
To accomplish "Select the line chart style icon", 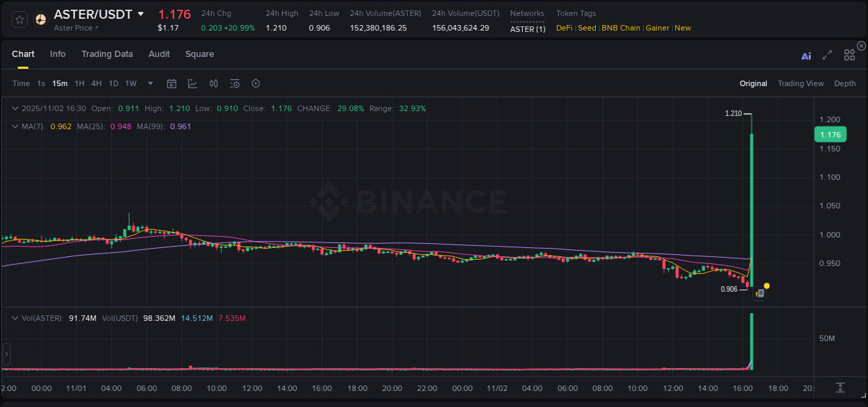I will tap(192, 83).
